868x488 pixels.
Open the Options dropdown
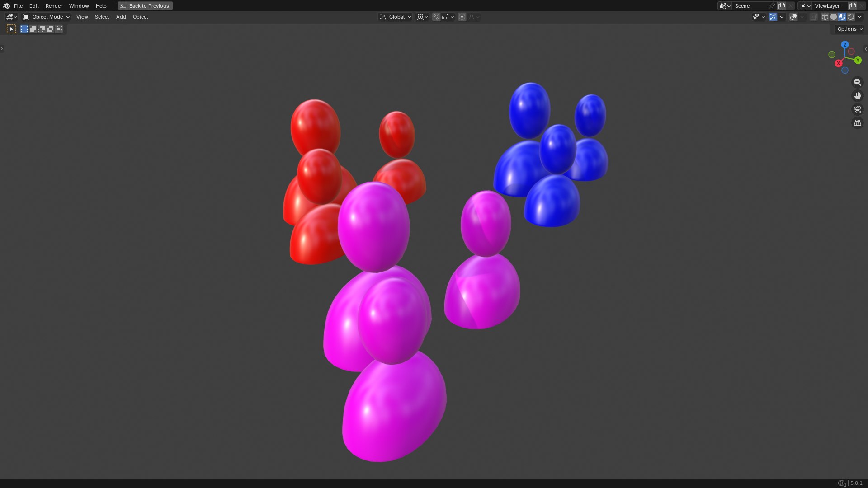[849, 29]
